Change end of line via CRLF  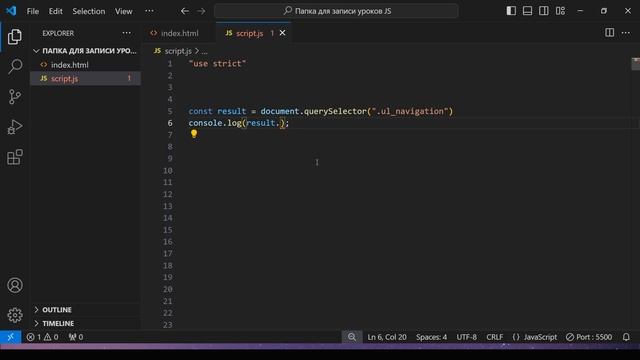coord(494,337)
